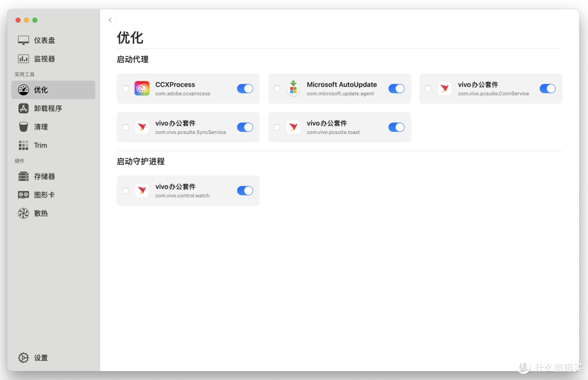Toggle the com.vivo.pcsuite.ConnService switch
588x380 pixels.
click(x=548, y=89)
